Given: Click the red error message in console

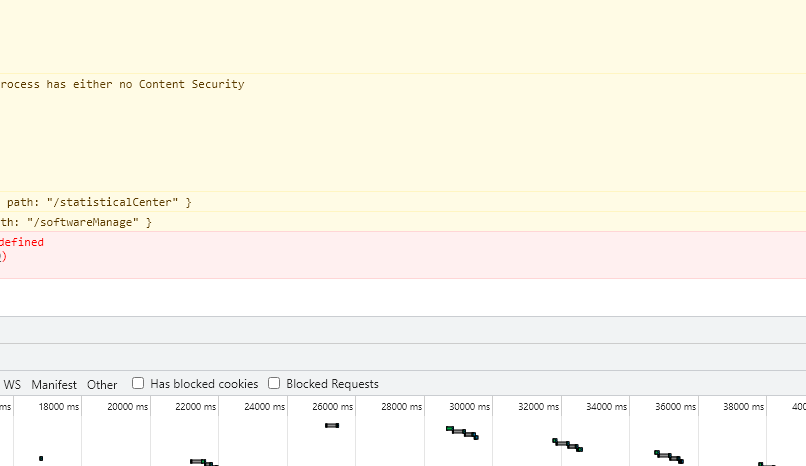Looking at the screenshot, I should [22, 242].
